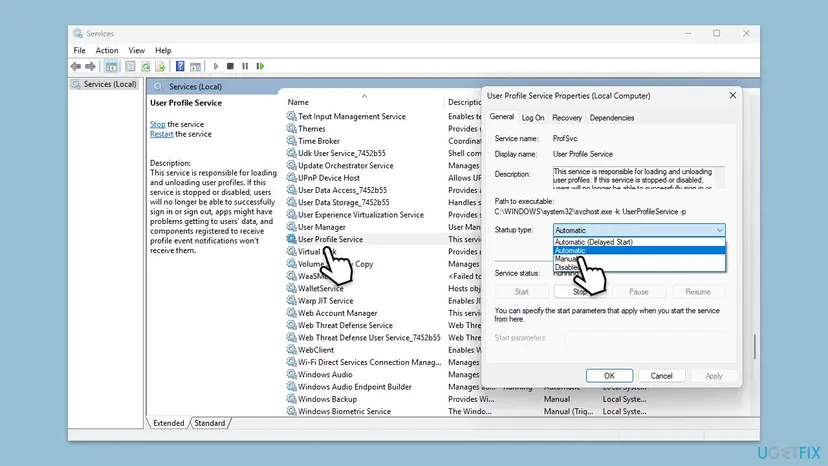Go back using the toolbar Back arrow
The height and width of the screenshot is (466, 828).
(76, 66)
